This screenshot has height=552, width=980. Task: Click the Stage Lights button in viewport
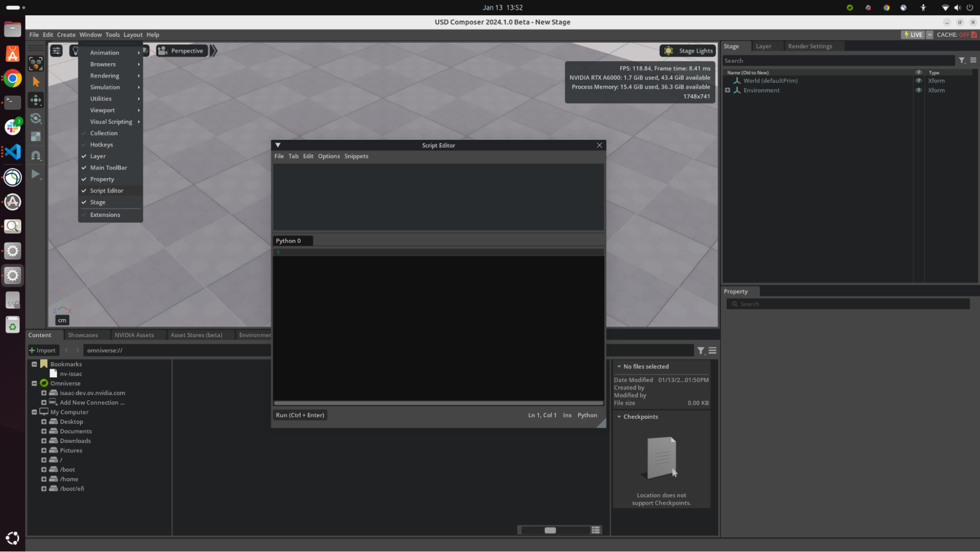[x=687, y=51]
